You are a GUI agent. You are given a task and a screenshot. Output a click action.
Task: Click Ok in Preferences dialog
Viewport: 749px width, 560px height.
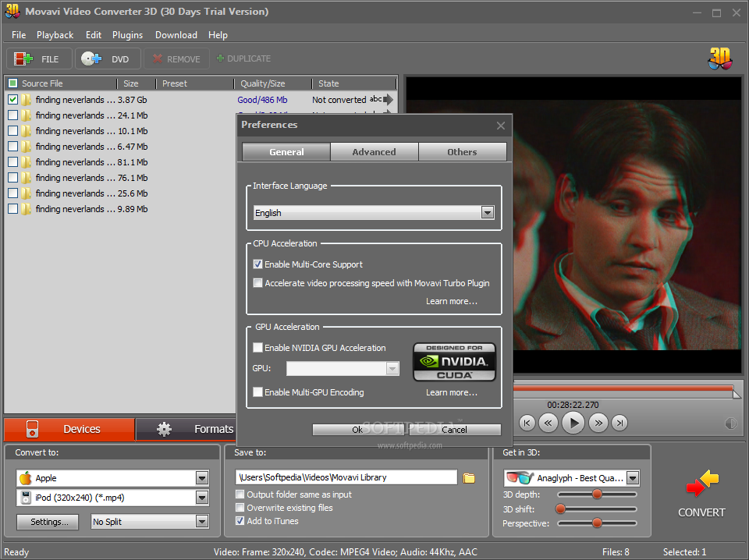[357, 430]
